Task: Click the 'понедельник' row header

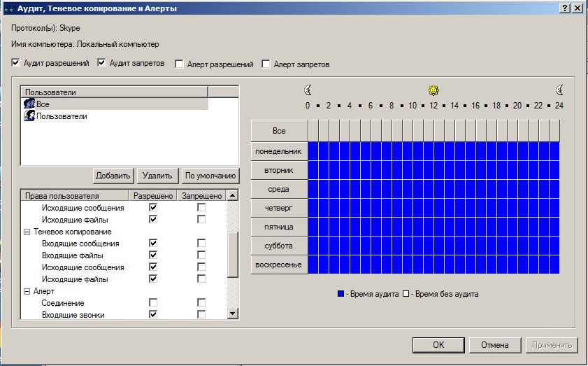Action: pos(279,151)
